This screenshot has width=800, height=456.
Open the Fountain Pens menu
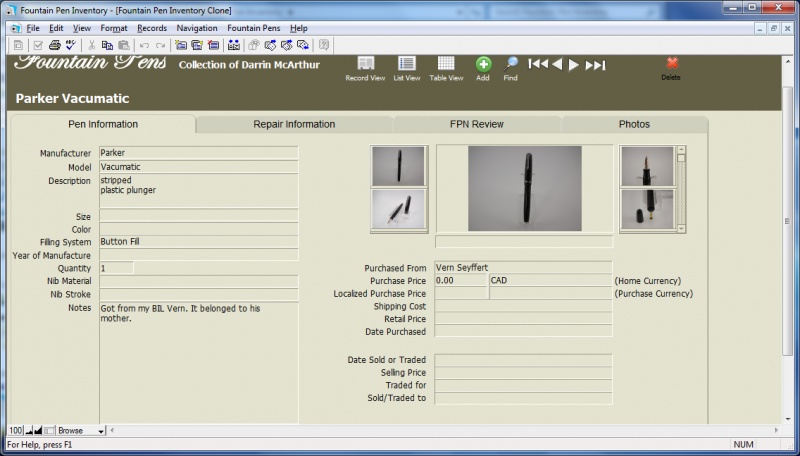pyautogui.click(x=253, y=28)
